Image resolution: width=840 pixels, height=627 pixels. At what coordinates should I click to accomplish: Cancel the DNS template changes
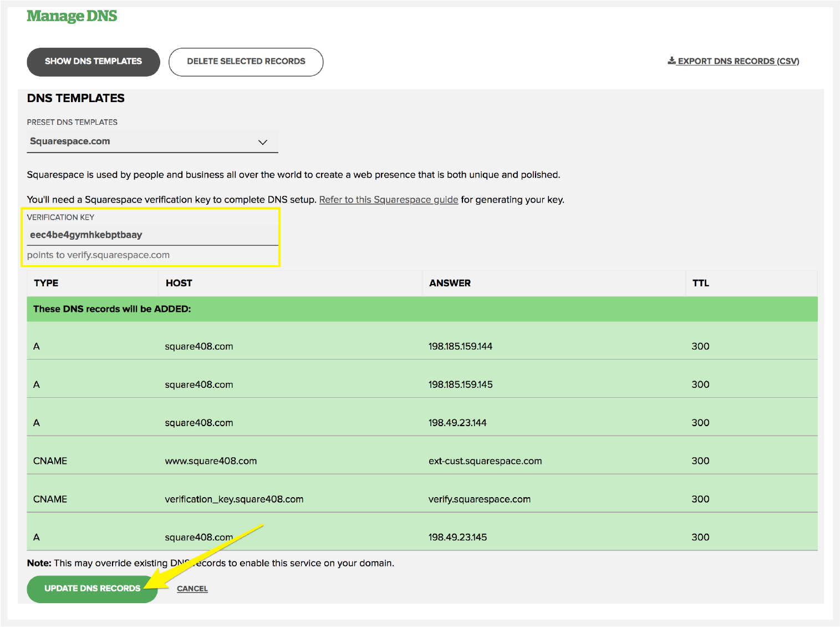click(x=192, y=589)
